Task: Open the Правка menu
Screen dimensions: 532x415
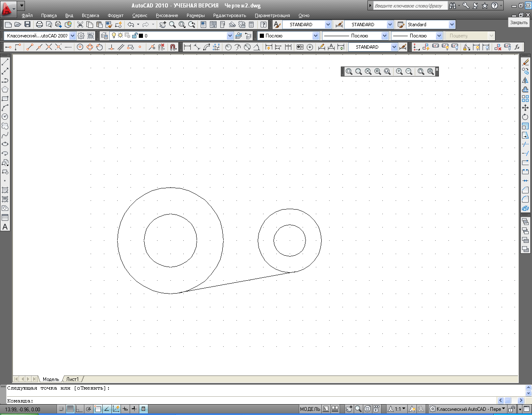Action: [x=49, y=15]
